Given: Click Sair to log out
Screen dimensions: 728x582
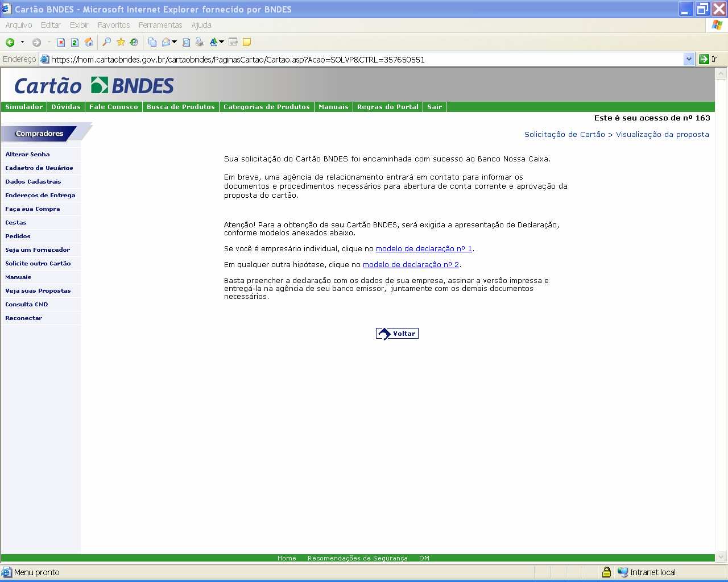Looking at the screenshot, I should (435, 107).
